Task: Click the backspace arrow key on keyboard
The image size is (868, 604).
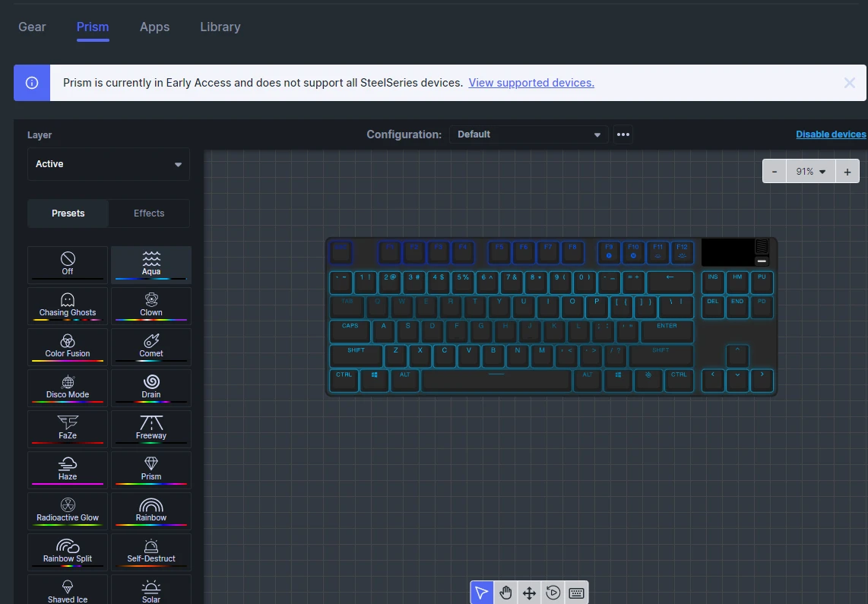Action: tap(670, 283)
